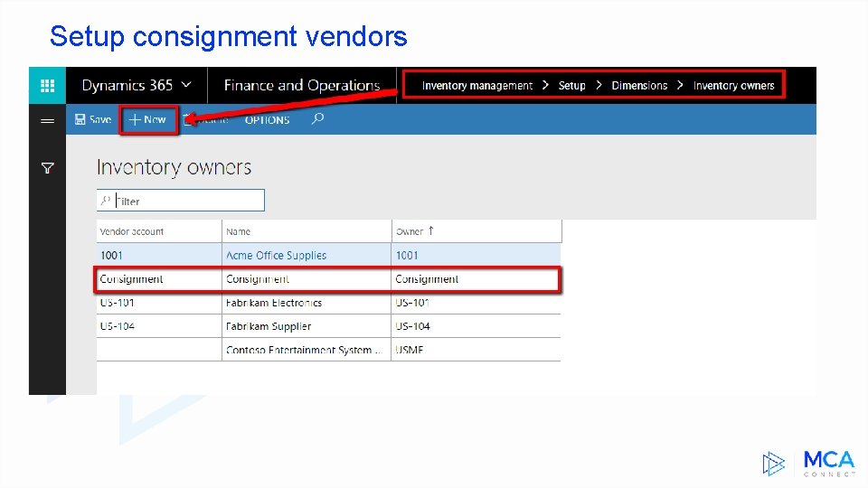Click the New button
Screen dimensions: 868x488
[x=147, y=119]
